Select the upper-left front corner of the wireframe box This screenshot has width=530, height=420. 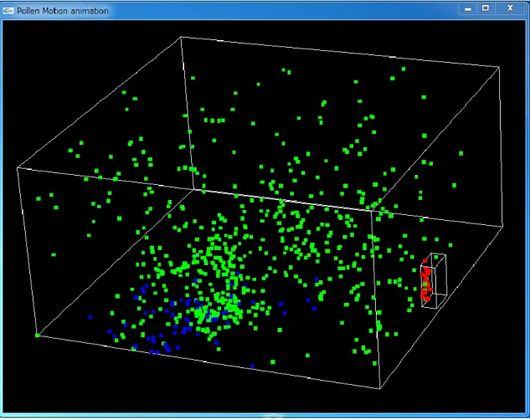[x=18, y=167]
